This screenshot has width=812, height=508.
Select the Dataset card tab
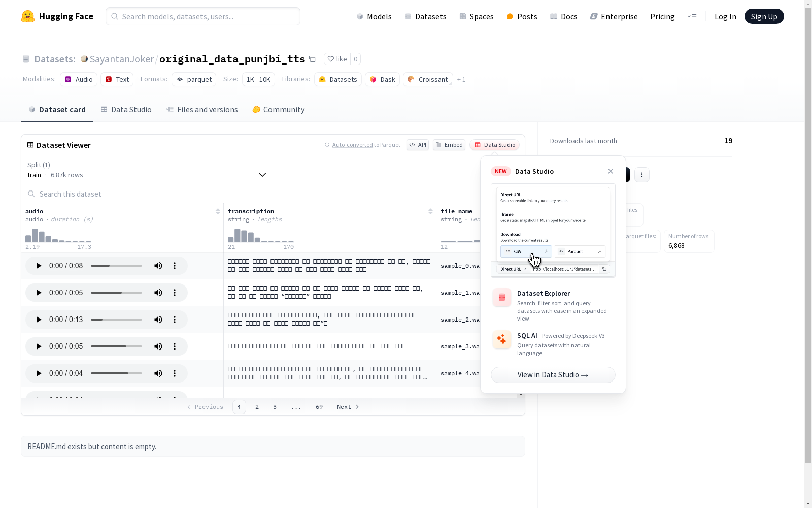point(57,110)
